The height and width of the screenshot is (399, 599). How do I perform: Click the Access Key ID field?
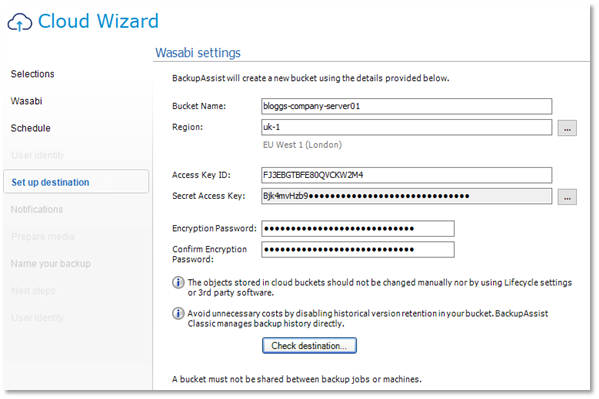tap(407, 175)
